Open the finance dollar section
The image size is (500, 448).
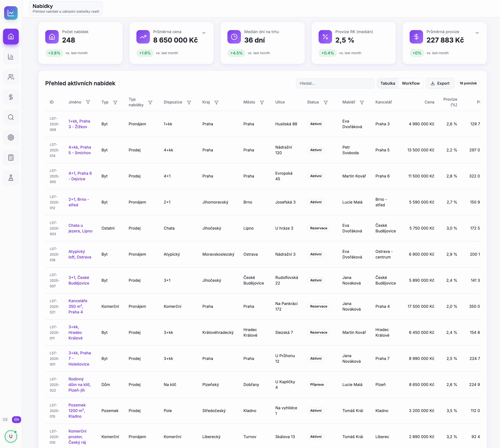coord(11,97)
